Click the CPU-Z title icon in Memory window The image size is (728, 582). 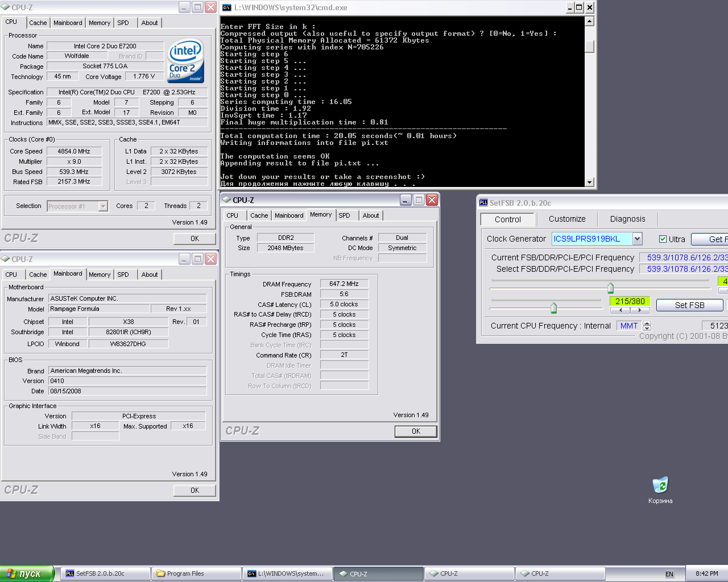pos(226,200)
